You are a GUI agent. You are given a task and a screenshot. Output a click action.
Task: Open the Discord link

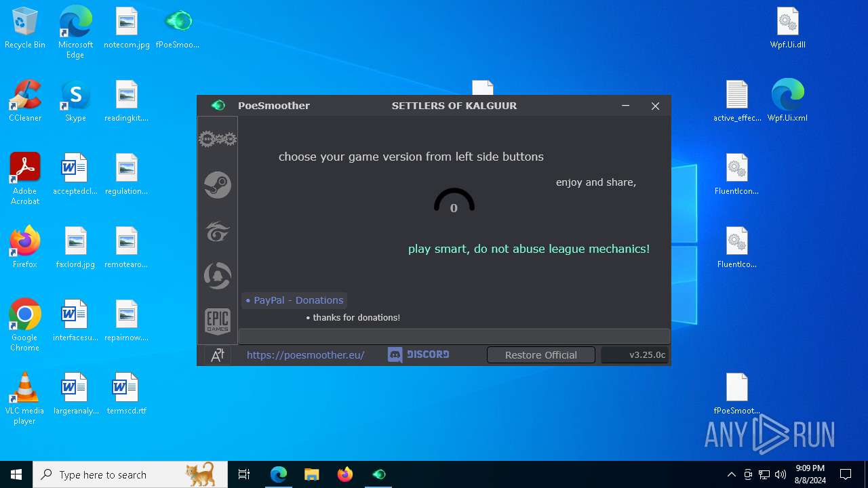[x=418, y=354]
